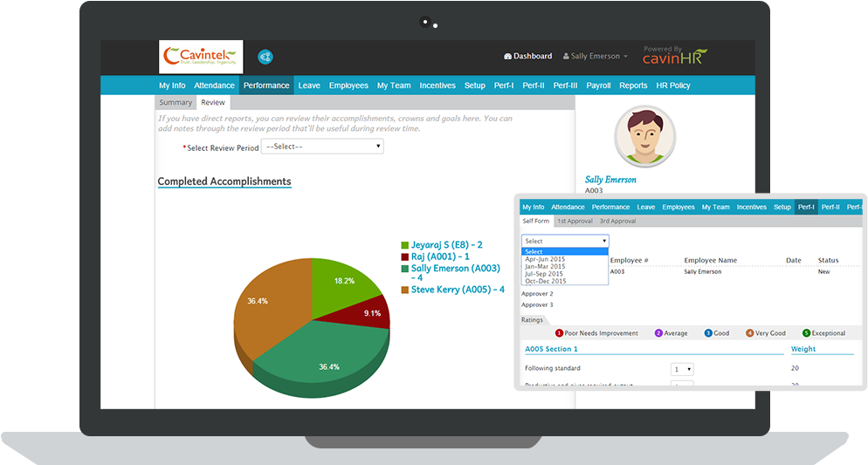Click A005 Section 1 heading link
Screen dimensions: 868x465
point(551,349)
